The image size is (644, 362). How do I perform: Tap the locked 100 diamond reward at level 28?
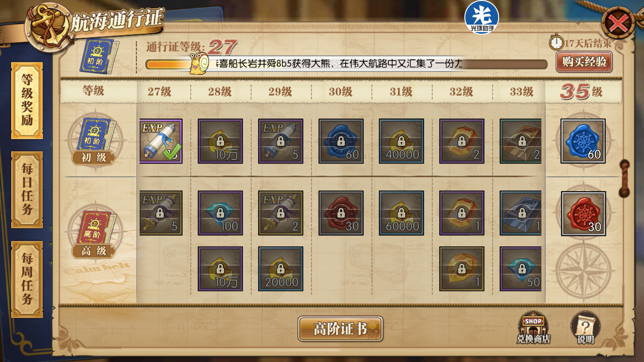coord(220,213)
